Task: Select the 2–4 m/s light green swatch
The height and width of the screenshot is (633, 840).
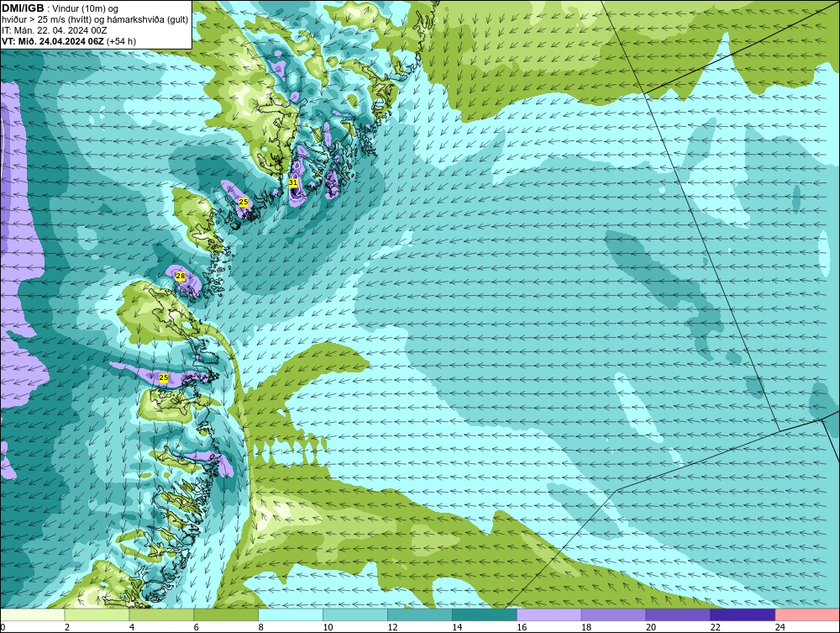Action: click(x=97, y=615)
